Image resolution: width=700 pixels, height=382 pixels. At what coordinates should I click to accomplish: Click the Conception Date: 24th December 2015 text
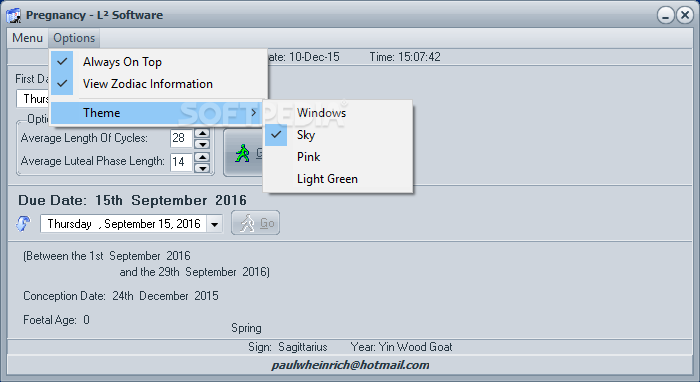tap(121, 296)
